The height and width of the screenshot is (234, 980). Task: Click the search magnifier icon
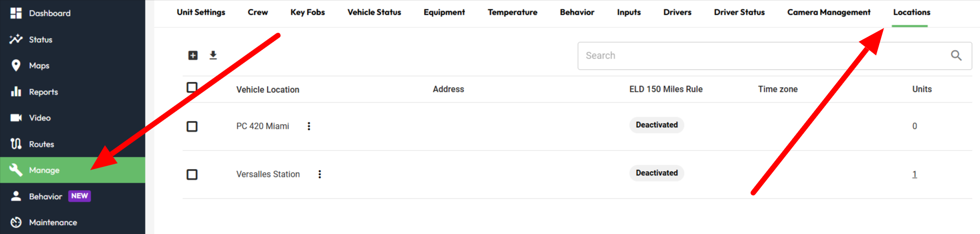[x=956, y=55]
